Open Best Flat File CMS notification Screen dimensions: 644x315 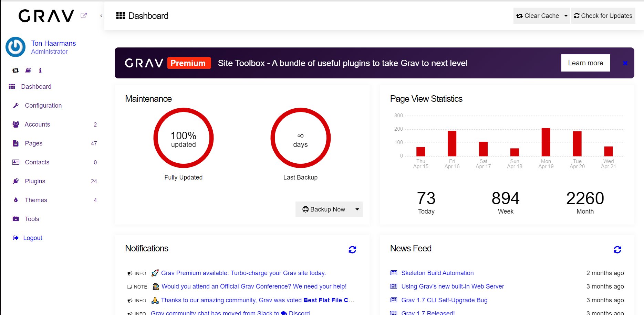[x=258, y=300]
